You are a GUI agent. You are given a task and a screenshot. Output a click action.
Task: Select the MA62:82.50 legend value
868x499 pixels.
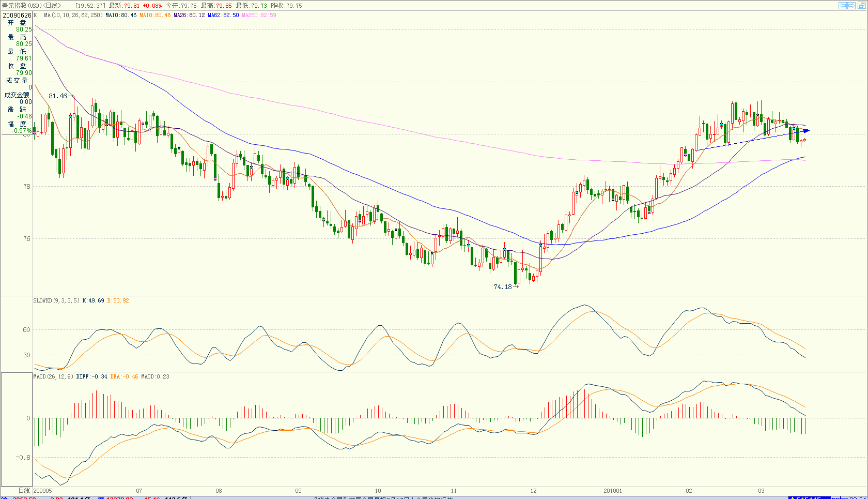click(x=223, y=15)
